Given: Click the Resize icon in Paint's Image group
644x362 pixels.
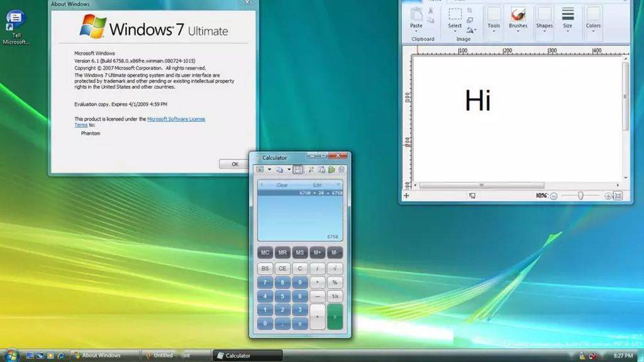Looking at the screenshot, I should pos(470,20).
